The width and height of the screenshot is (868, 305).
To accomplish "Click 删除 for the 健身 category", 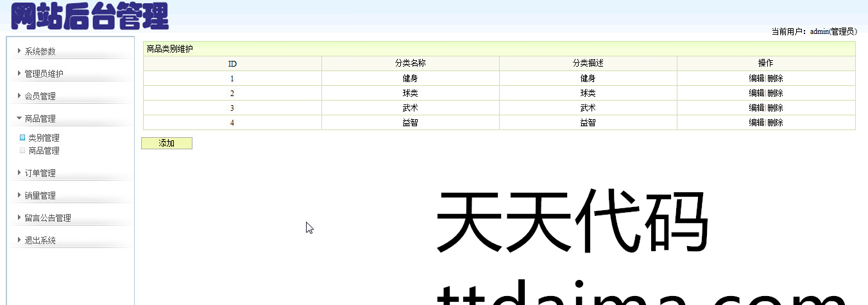I will point(775,78).
